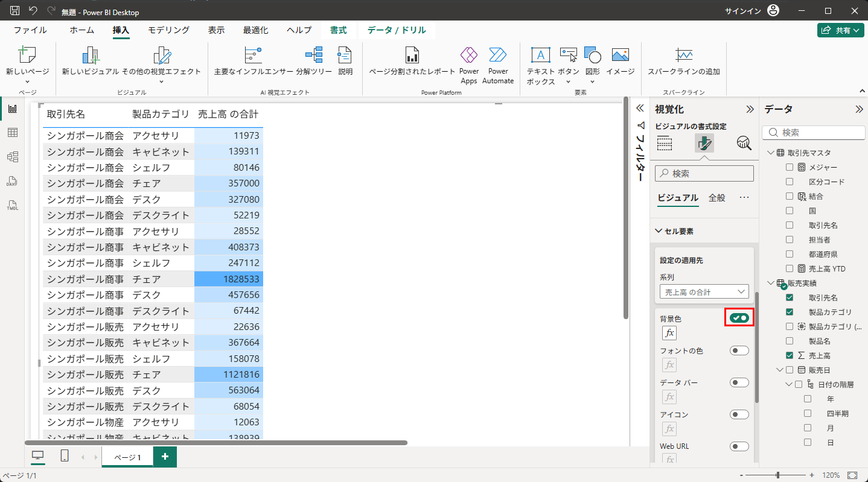This screenshot has width=868, height=482.
Task: Uncheck the 売上高 field checkbox
Action: tap(790, 355)
